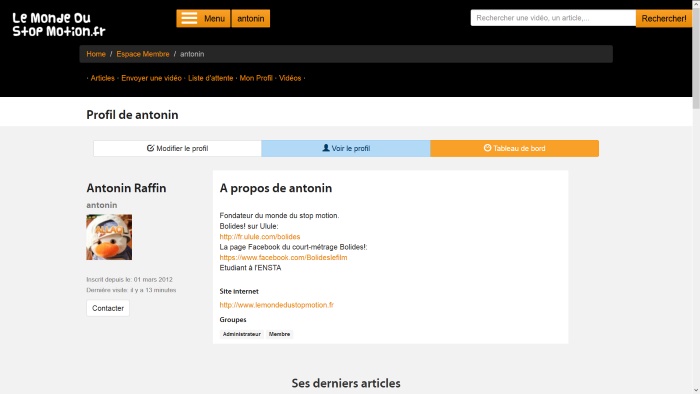
Task: Select the Voir le profil tab
Action: click(x=346, y=148)
